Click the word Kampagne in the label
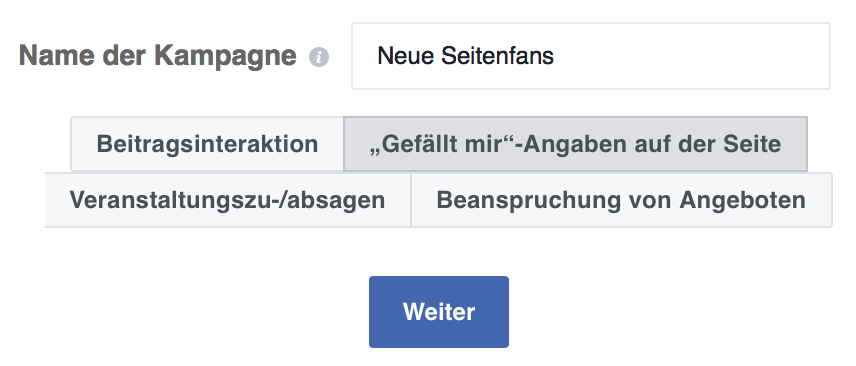Image resolution: width=856 pixels, height=366 pixels. point(225,57)
